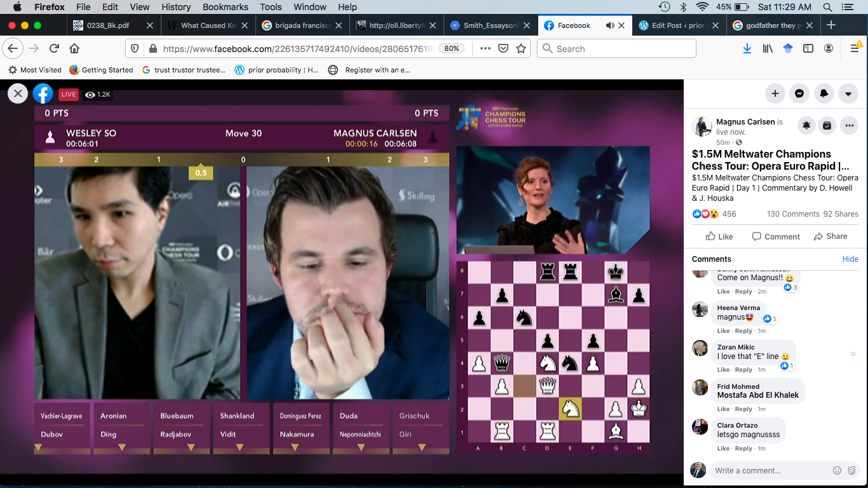Image resolution: width=868 pixels, height=488 pixels.
Task: Bookmark this page with the star icon
Action: tap(521, 49)
